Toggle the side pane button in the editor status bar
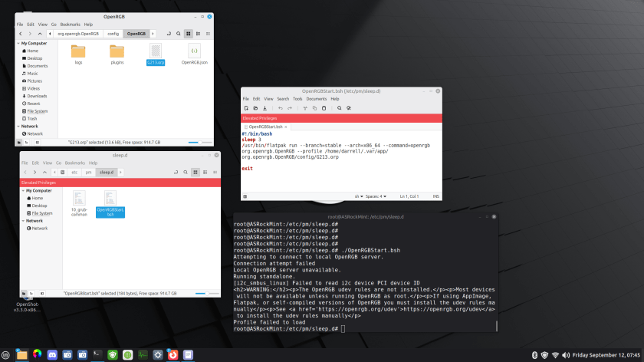This screenshot has width=644, height=362. point(245,196)
